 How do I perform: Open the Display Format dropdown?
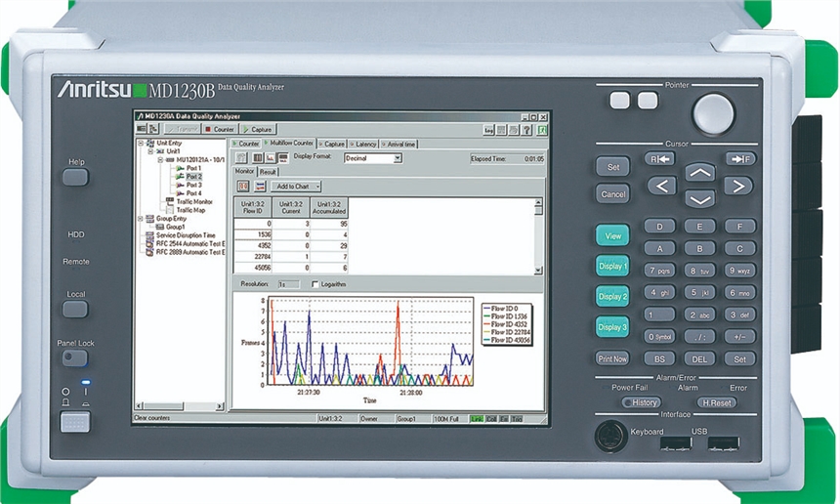point(398,156)
